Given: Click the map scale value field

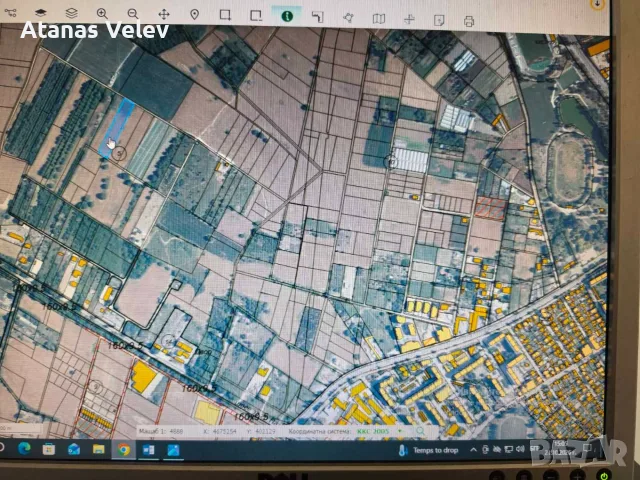Looking at the screenshot, I should tap(176, 431).
